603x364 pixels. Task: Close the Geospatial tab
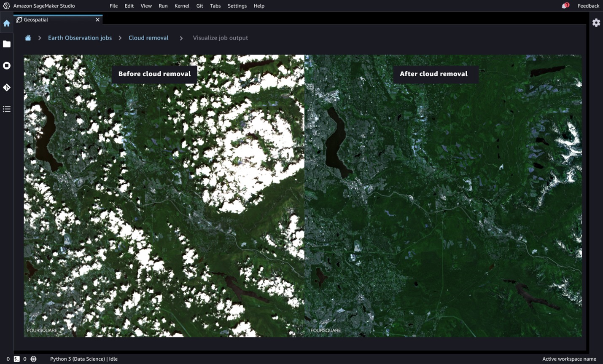click(x=97, y=20)
